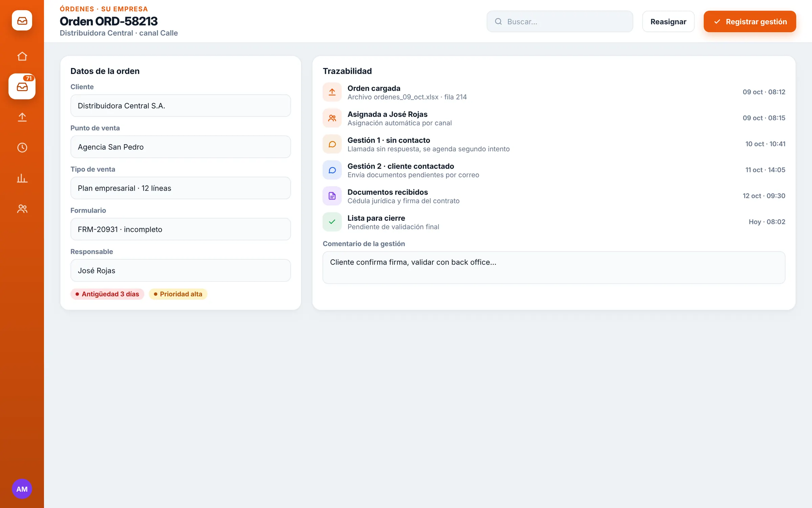Click the Antigüedad 3 días badge
812x508 pixels.
point(107,294)
